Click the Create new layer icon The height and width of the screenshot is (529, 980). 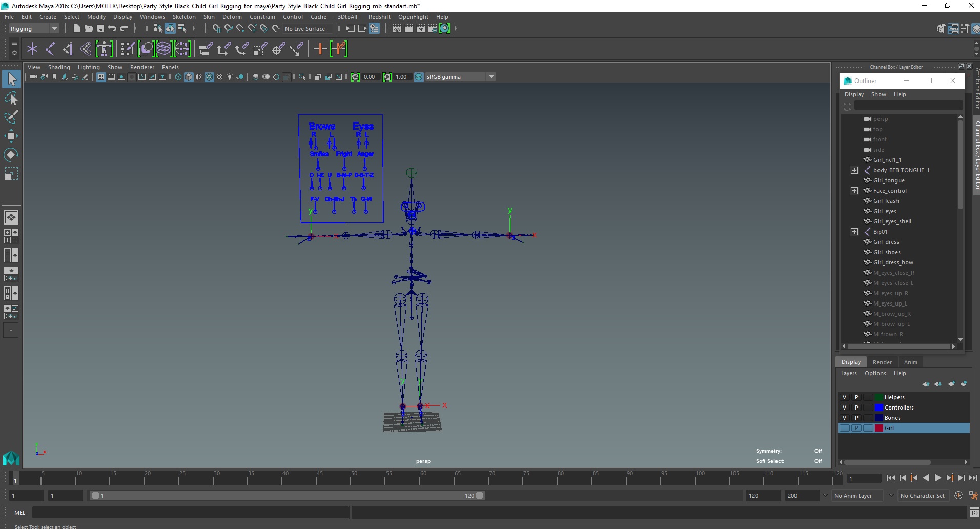coord(951,384)
